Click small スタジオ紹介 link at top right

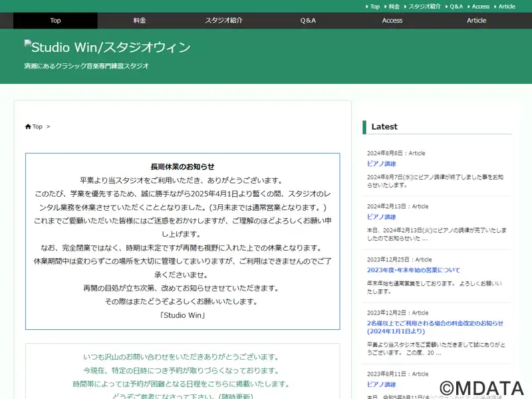(x=424, y=7)
